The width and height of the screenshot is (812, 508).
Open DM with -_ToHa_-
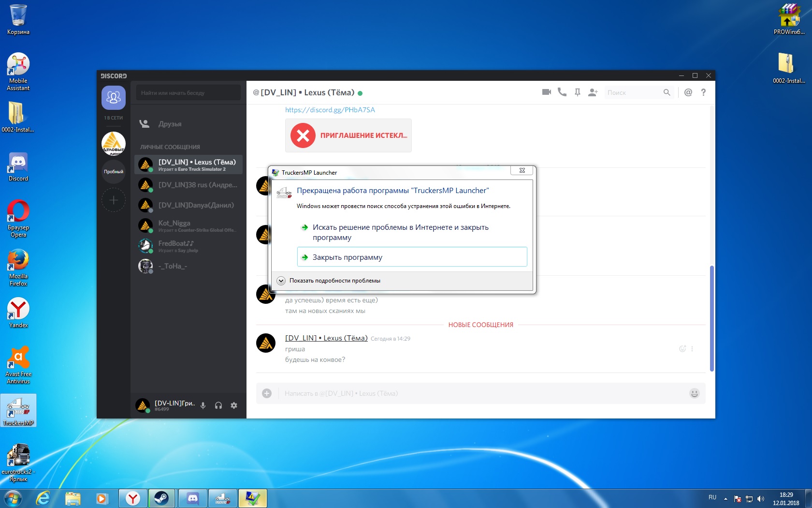tap(188, 266)
